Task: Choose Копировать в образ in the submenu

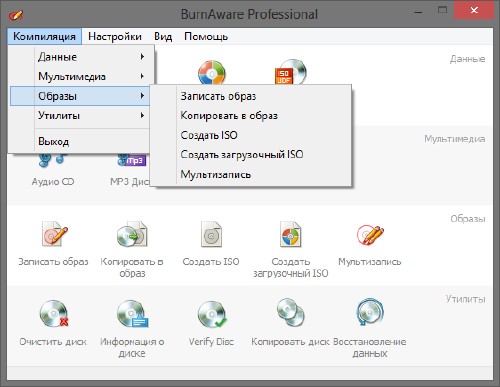Action: point(252,116)
